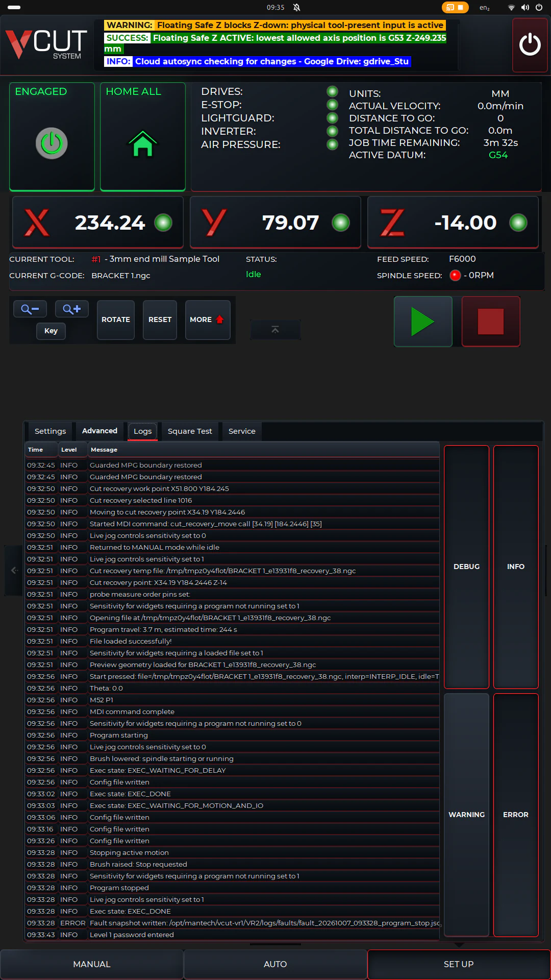Click the Z axis green homed indicator
This screenshot has width=551, height=980.
tap(518, 223)
